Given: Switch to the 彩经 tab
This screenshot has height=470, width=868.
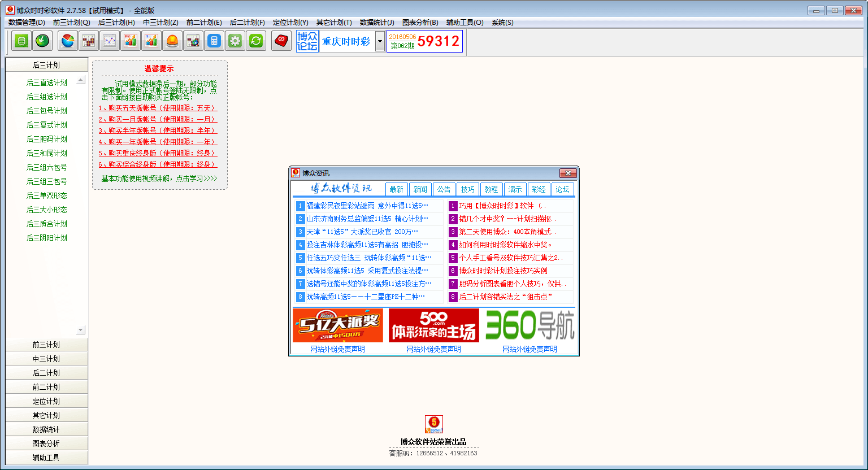Looking at the screenshot, I should click(539, 189).
